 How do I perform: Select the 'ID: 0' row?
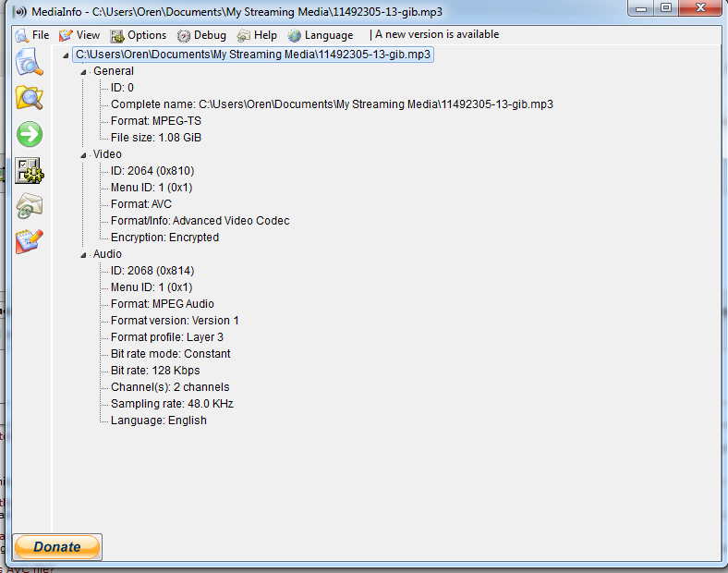(122, 88)
